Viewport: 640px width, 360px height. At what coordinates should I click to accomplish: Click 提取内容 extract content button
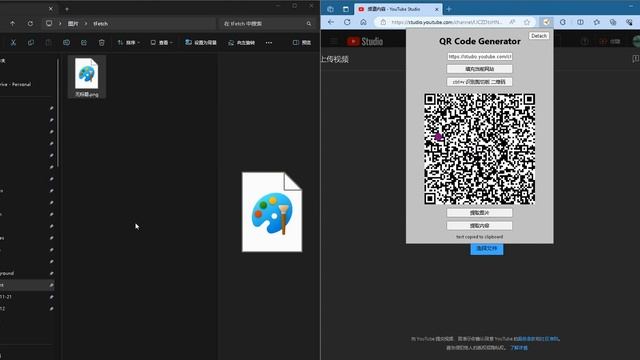(480, 225)
